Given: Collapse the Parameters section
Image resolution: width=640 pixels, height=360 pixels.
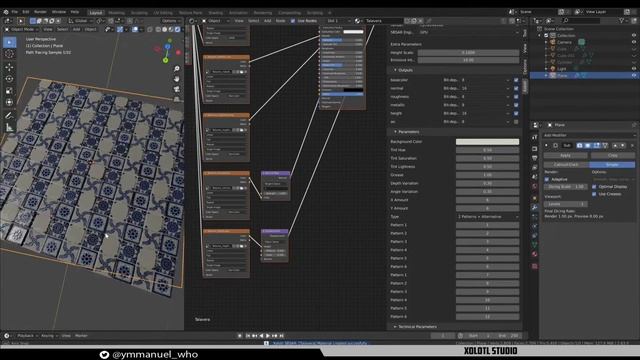Looking at the screenshot, I should pyautogui.click(x=395, y=132).
